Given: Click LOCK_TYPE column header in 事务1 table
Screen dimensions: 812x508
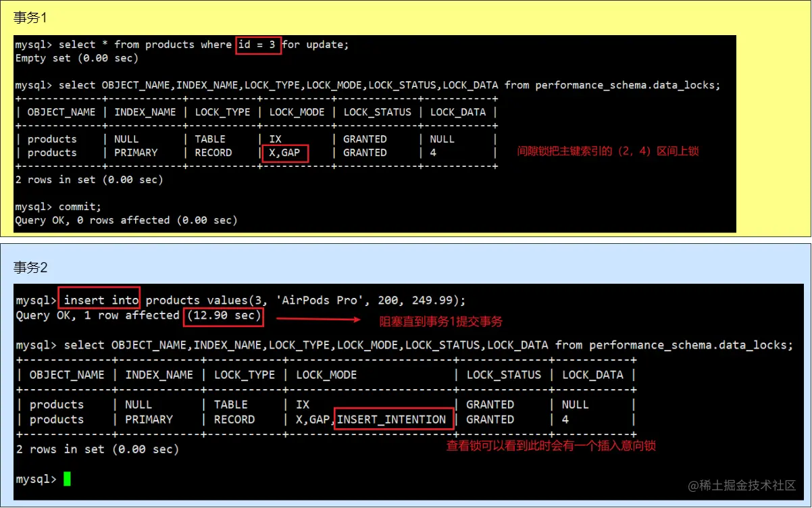Looking at the screenshot, I should coord(222,112).
